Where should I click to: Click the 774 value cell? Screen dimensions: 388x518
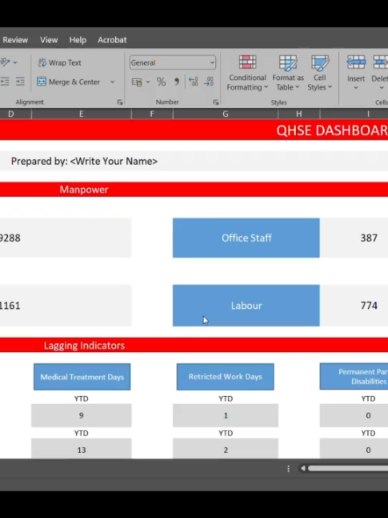pos(354,305)
